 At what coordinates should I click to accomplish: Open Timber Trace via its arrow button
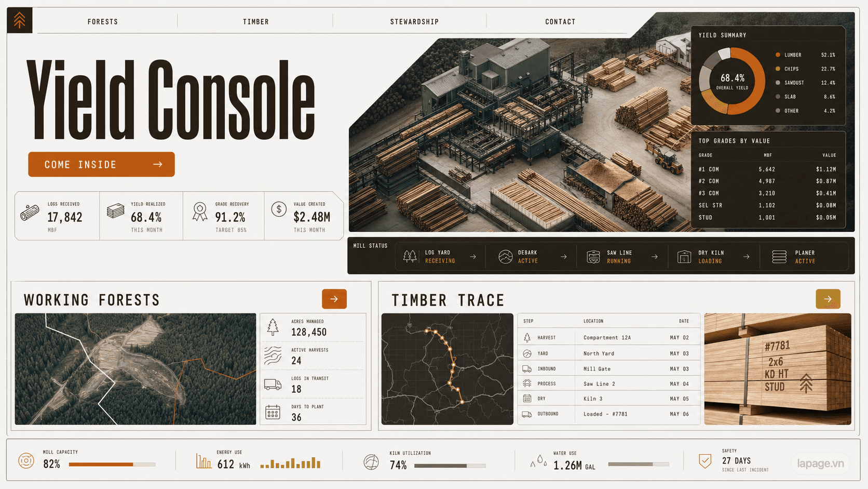[x=828, y=299]
